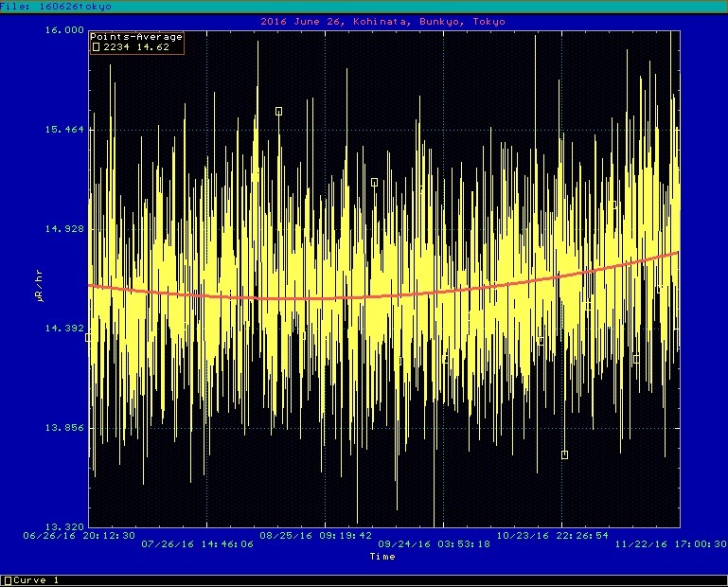Click the chart title mentioning Kohinata, Bunkyo, Tokyo

click(x=382, y=21)
